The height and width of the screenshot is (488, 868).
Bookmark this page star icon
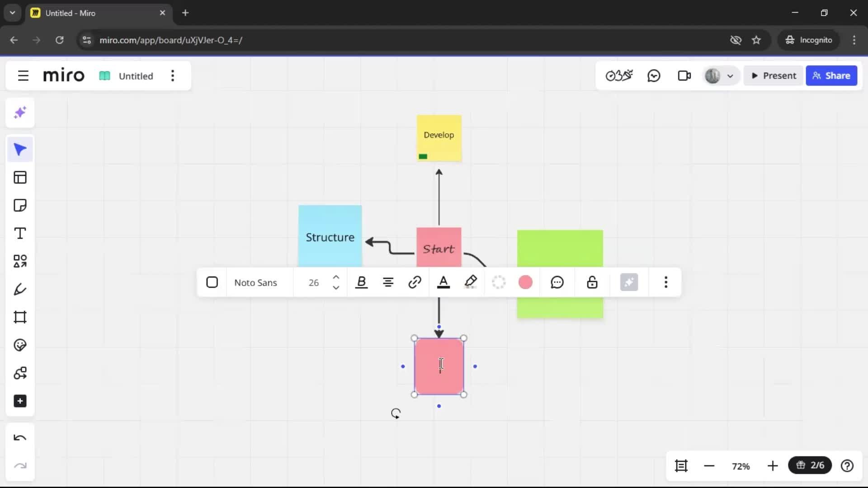[756, 40]
